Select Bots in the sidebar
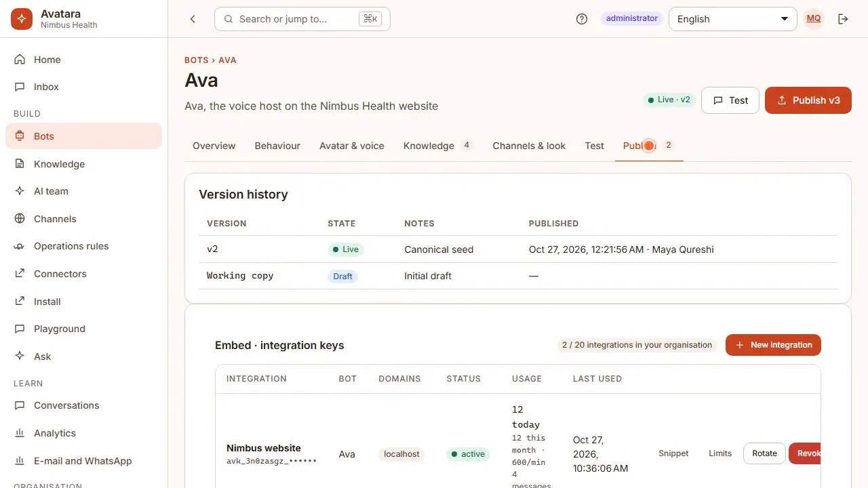 [x=83, y=136]
